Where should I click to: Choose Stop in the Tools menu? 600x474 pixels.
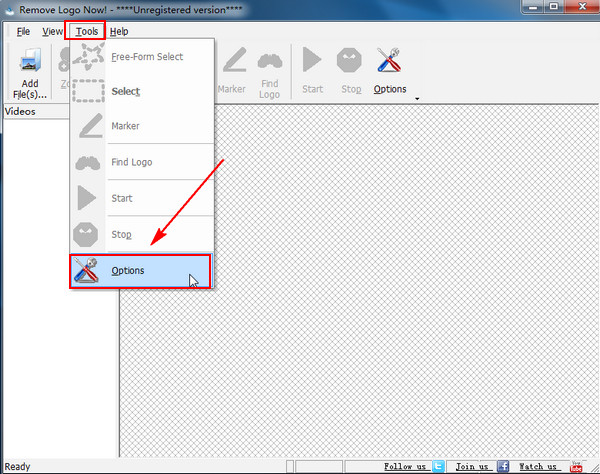[x=142, y=234]
